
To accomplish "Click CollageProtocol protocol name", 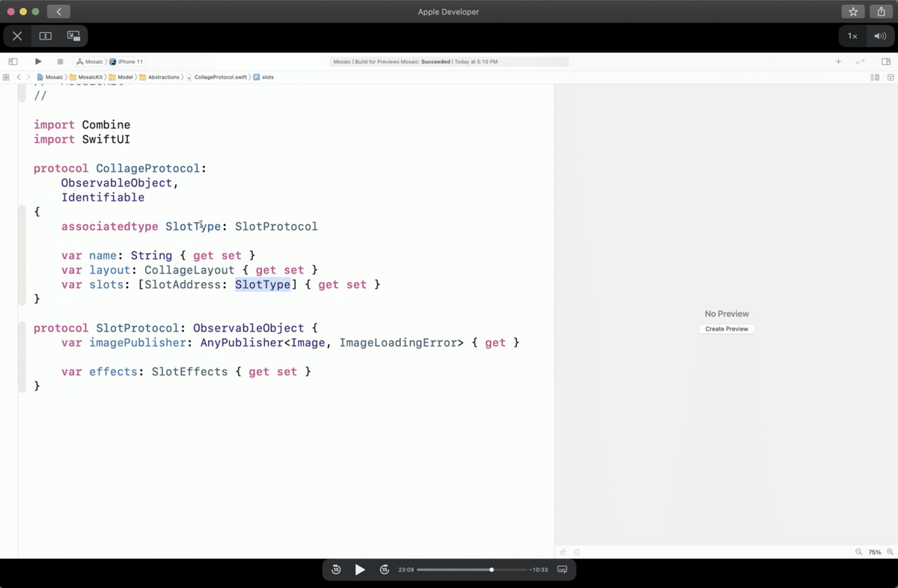I will pyautogui.click(x=148, y=168).
